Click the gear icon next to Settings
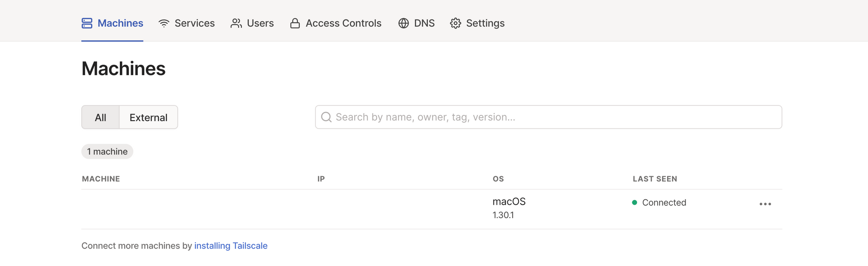Image resolution: width=868 pixels, height=266 pixels. tap(455, 23)
